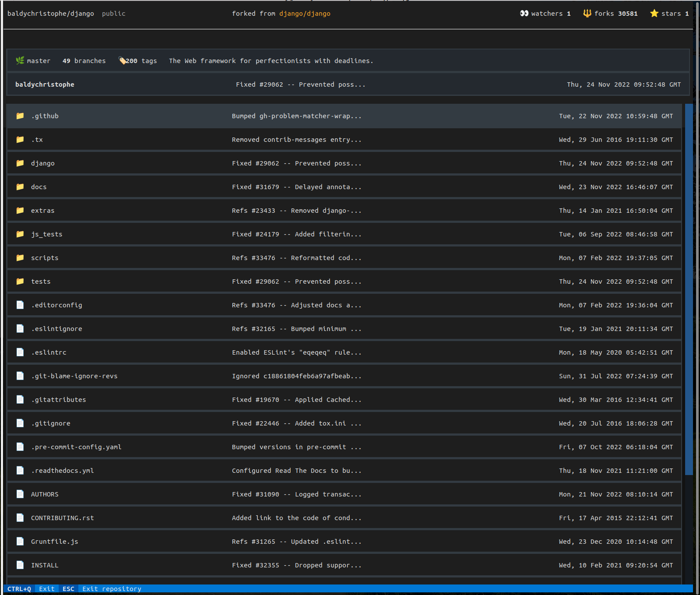
Task: Click the .github folder icon
Action: coord(20,116)
